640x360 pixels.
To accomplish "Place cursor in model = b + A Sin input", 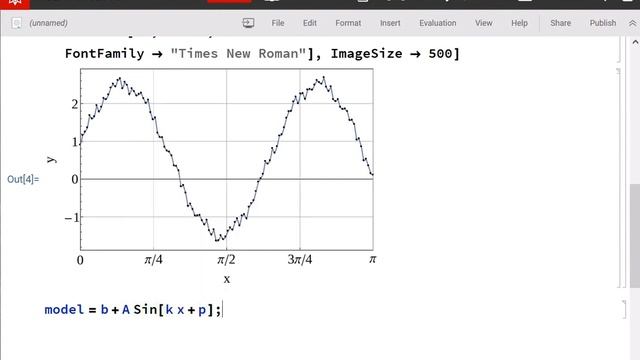I will pos(133,310).
